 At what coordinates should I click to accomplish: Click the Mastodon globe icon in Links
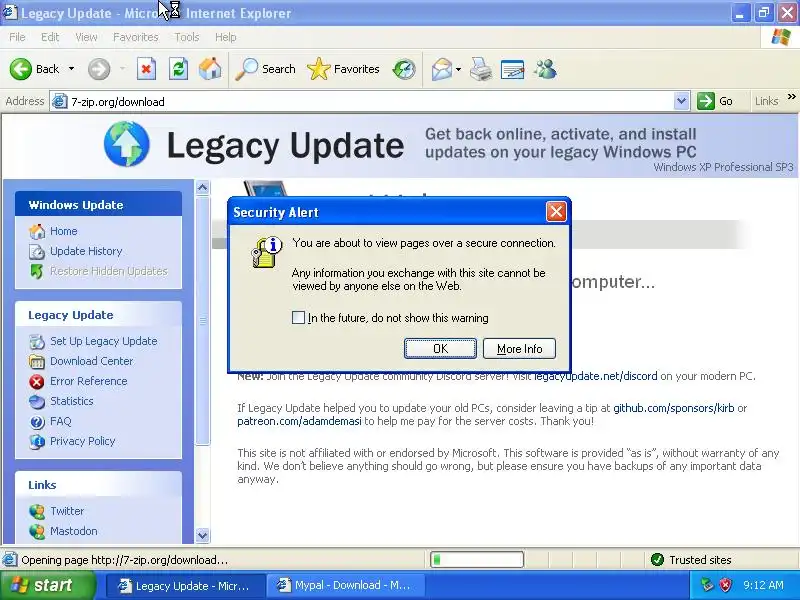(x=37, y=531)
